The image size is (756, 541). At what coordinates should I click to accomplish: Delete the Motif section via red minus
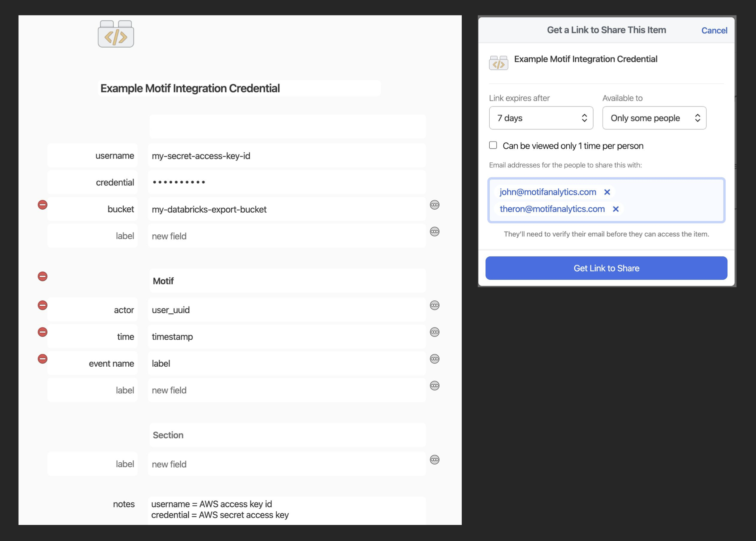pos(43,276)
